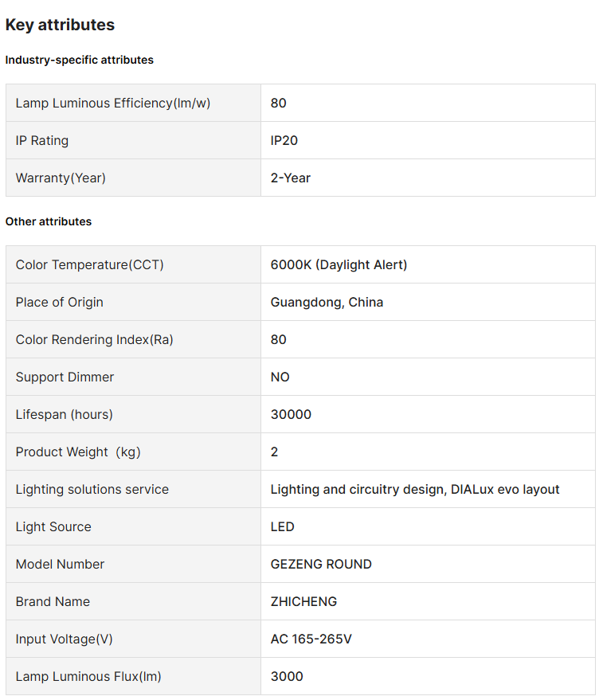
Task: Select the GEZENG ROUND model number
Action: click(x=321, y=564)
